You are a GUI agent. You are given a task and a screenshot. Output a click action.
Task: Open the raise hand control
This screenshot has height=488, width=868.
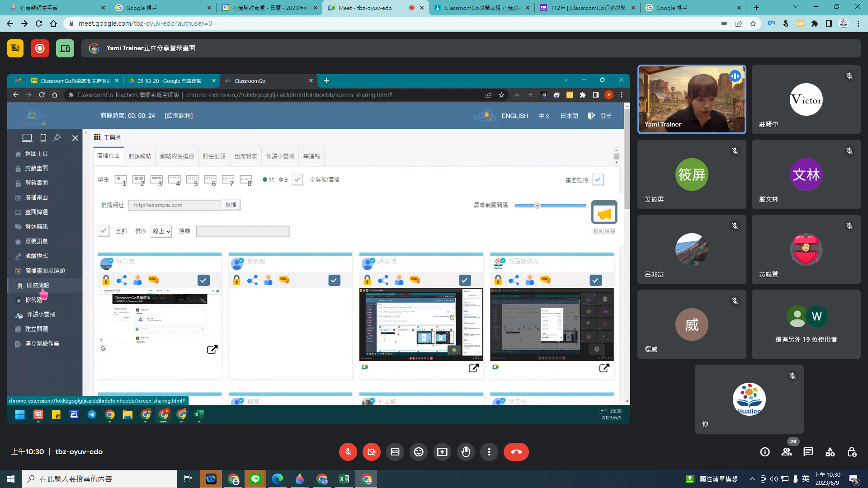pyautogui.click(x=466, y=452)
